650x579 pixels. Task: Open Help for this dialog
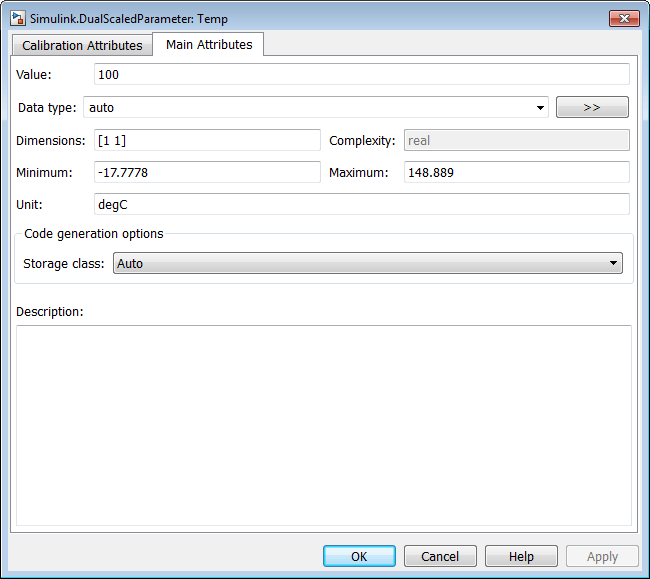click(521, 556)
